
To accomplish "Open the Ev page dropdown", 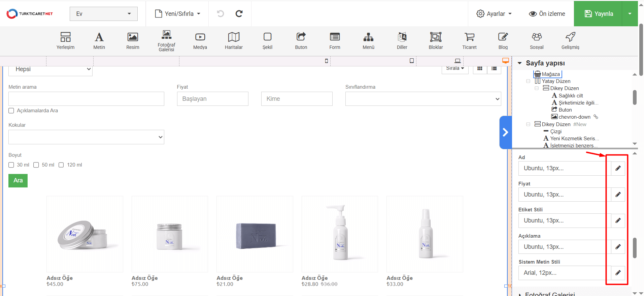I will tap(103, 14).
